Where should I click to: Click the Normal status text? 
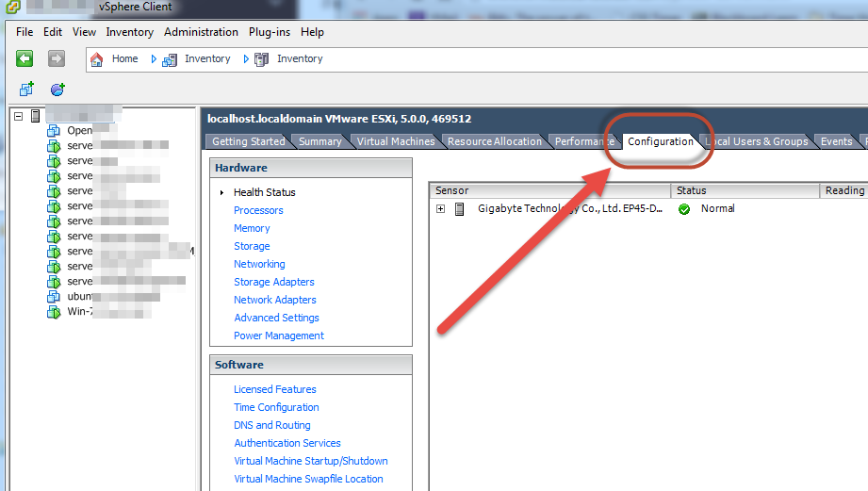pyautogui.click(x=718, y=208)
